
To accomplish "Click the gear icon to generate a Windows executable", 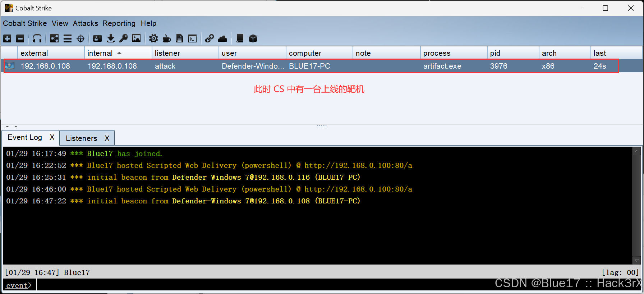I will pyautogui.click(x=153, y=38).
